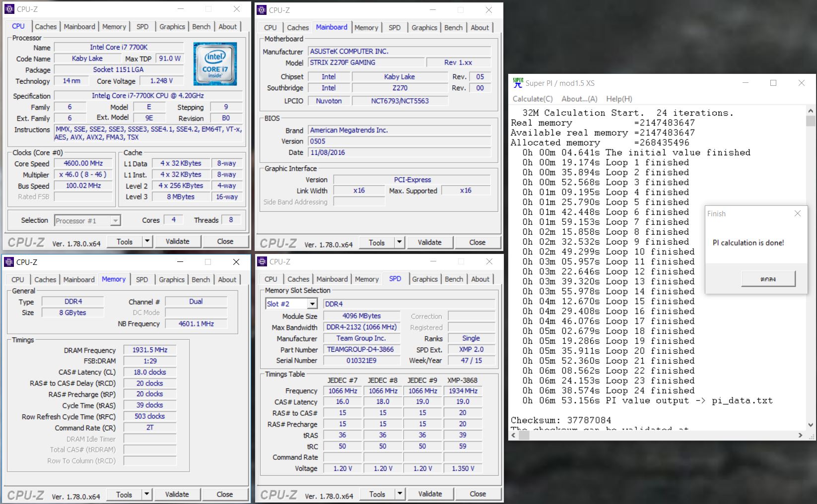This screenshot has width=817, height=504.
Task: Expand the Slot #2 memory slot dropdown
Action: click(312, 304)
